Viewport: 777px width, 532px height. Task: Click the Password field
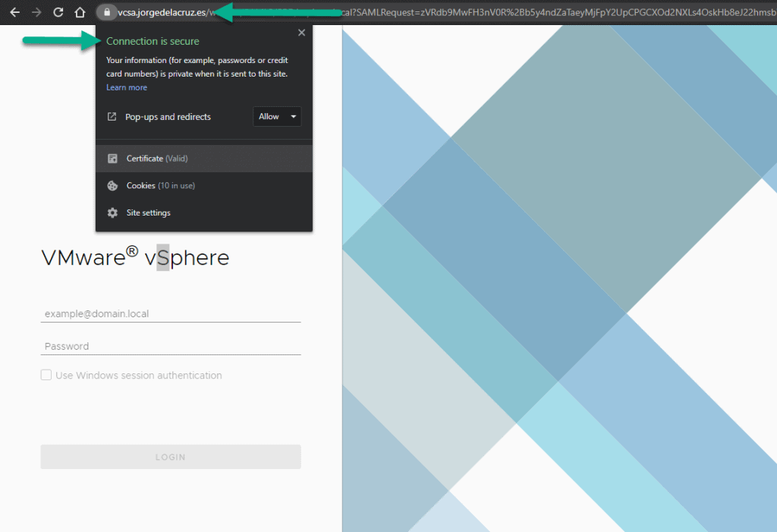171,346
